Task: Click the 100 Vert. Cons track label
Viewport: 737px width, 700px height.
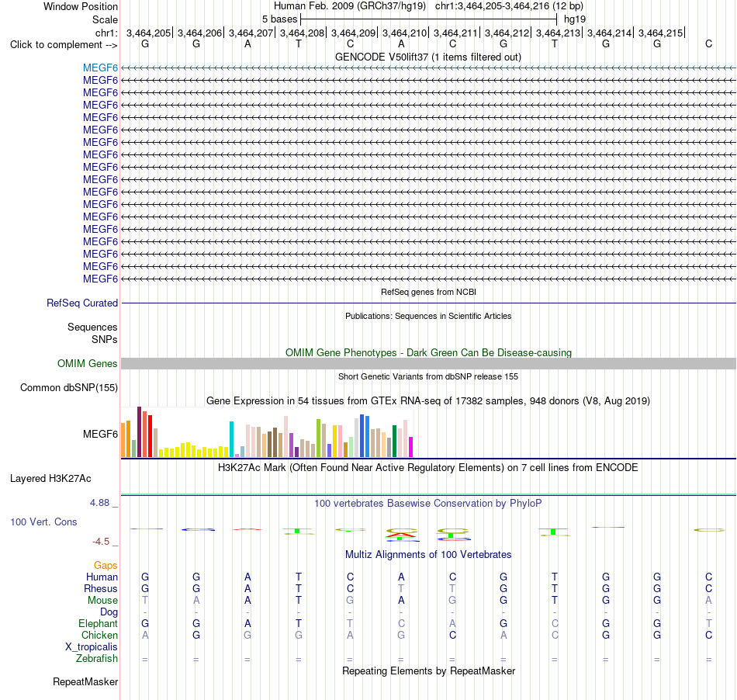Action: click(x=43, y=522)
